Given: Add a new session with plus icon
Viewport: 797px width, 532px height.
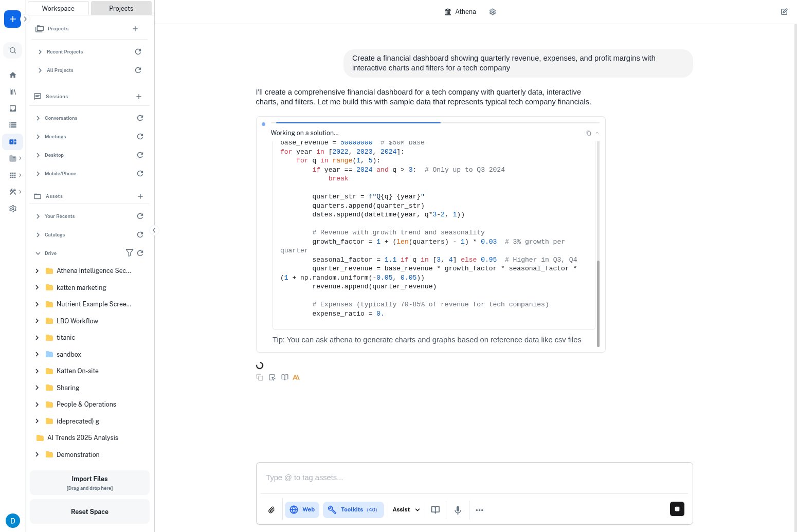Looking at the screenshot, I should pyautogui.click(x=139, y=97).
